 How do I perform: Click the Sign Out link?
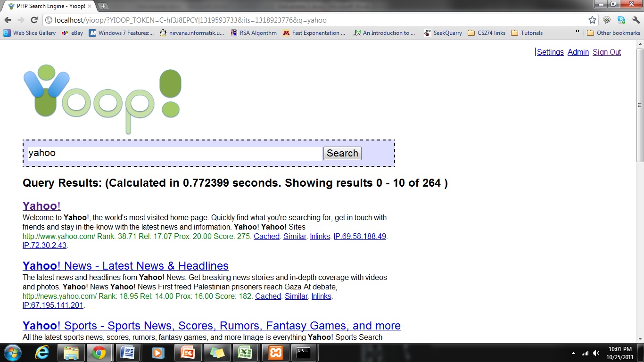[607, 52]
